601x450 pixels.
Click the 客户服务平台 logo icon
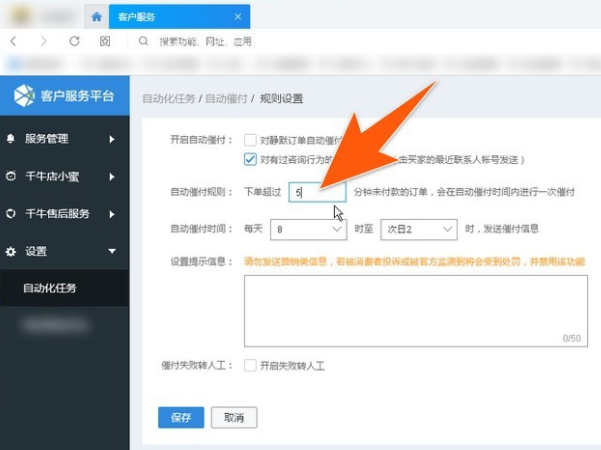click(24, 95)
